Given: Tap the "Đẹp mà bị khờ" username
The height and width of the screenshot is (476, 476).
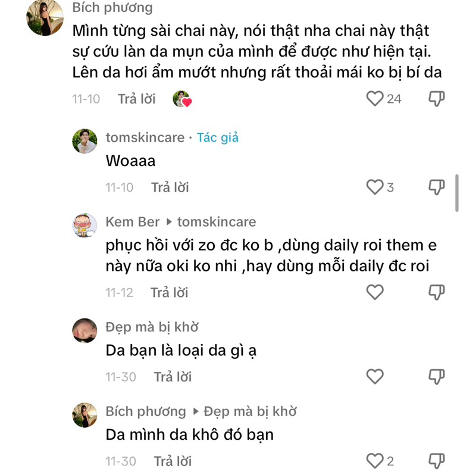Looking at the screenshot, I should pyautogui.click(x=152, y=326).
